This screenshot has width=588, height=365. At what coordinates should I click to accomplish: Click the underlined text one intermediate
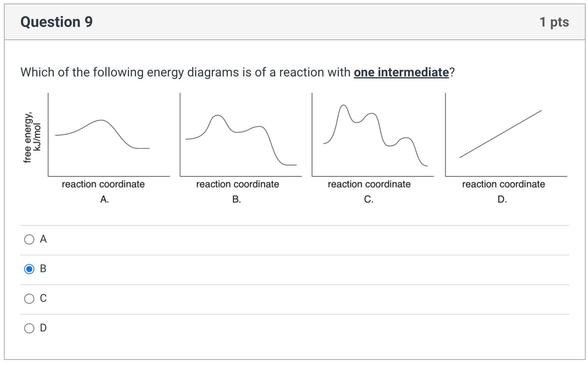click(x=400, y=72)
